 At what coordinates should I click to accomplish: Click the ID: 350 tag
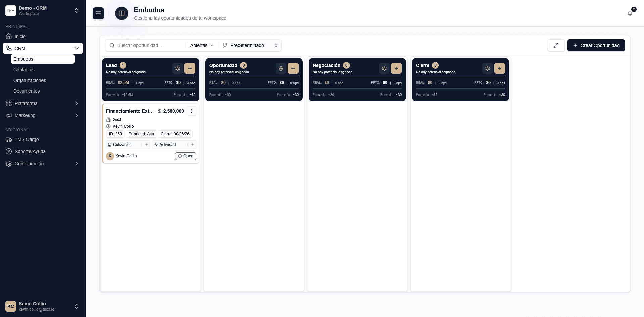tap(115, 134)
